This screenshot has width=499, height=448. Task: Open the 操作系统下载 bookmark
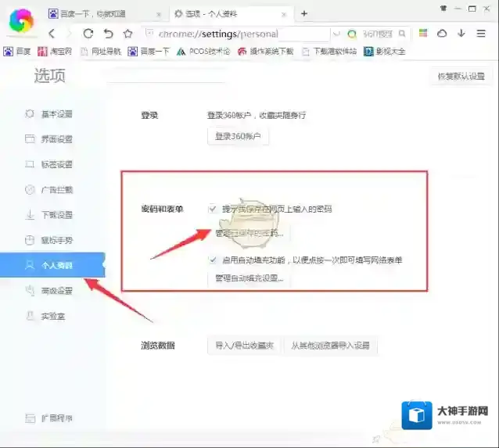265,52
